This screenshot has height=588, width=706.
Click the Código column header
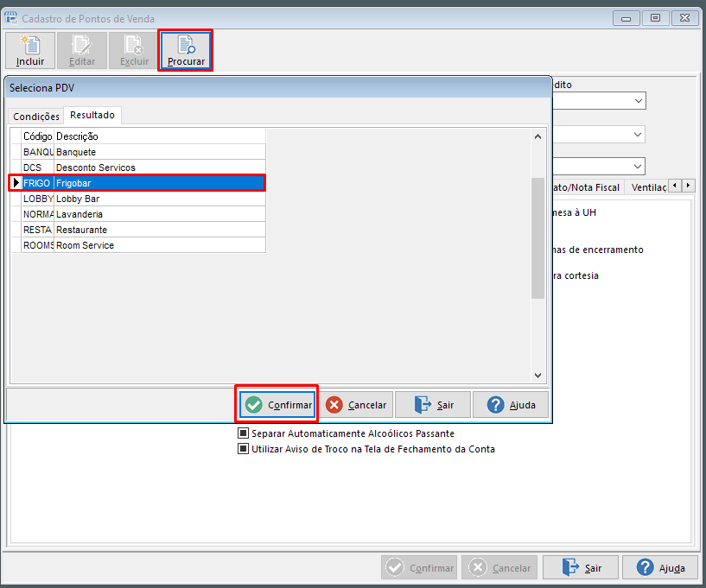tap(38, 136)
